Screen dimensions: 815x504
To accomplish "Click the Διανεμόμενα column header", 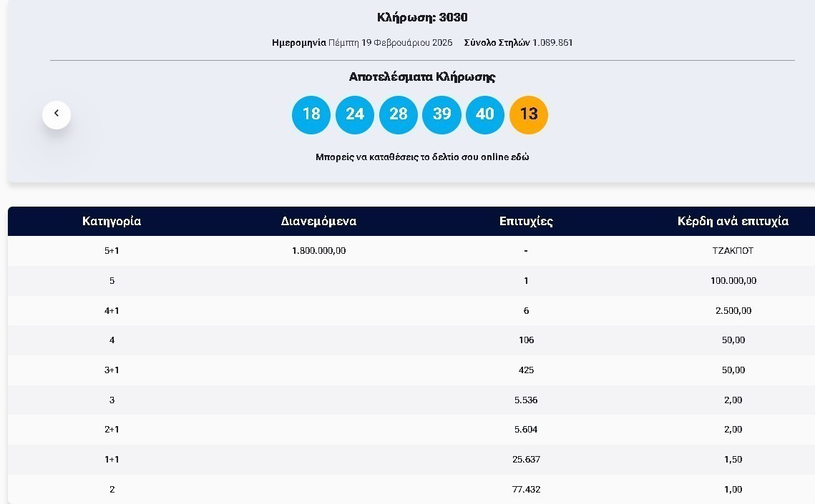I will coord(318,222).
